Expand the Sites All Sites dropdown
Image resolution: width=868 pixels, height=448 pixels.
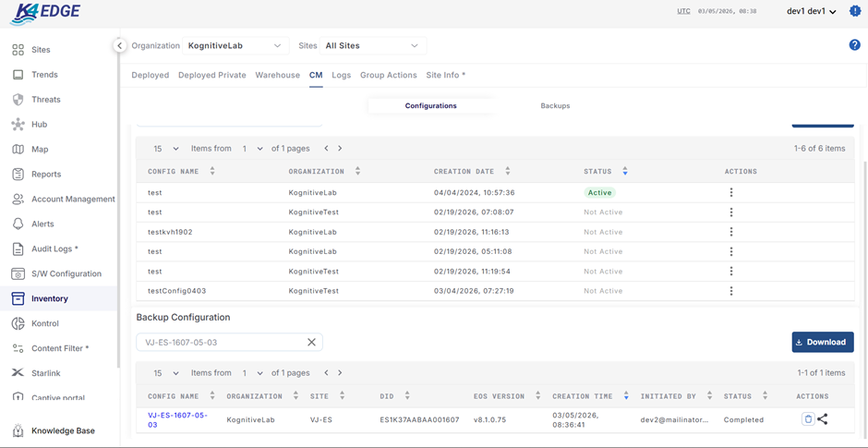371,45
